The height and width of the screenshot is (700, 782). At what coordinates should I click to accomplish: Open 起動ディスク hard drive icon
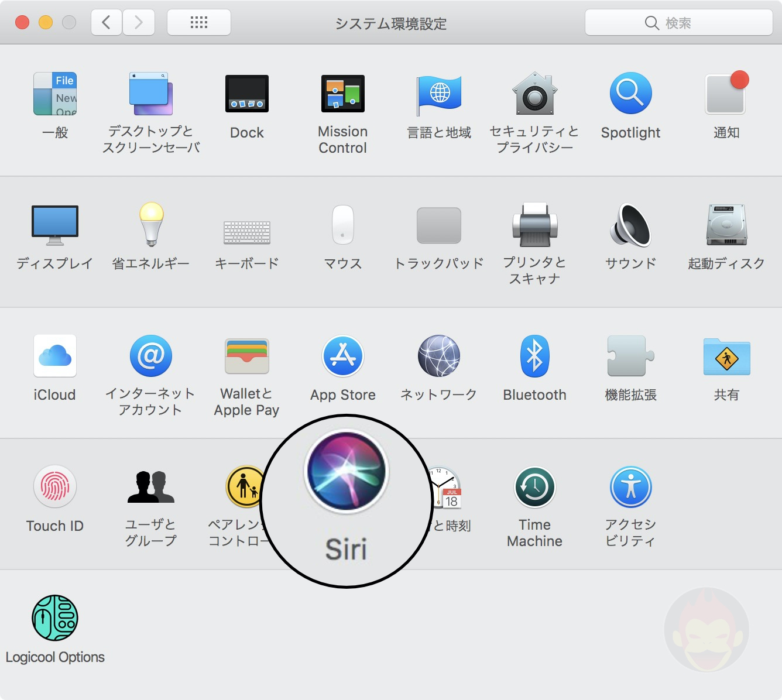click(726, 225)
